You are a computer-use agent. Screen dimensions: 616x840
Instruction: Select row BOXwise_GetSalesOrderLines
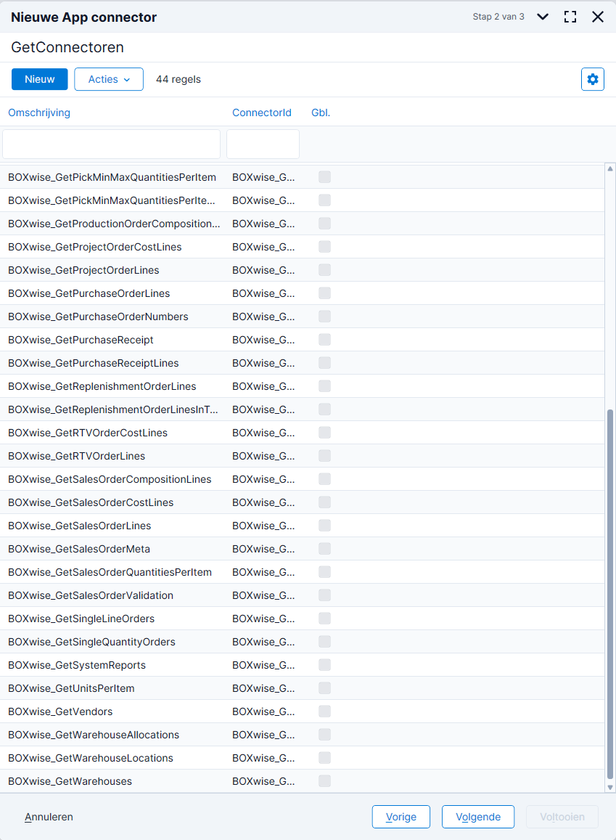302,526
